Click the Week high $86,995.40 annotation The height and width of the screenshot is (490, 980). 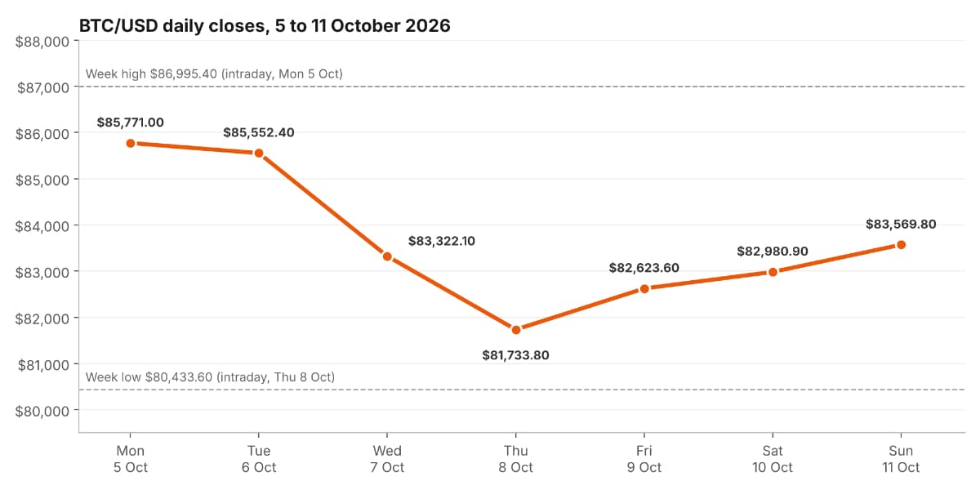(214, 73)
